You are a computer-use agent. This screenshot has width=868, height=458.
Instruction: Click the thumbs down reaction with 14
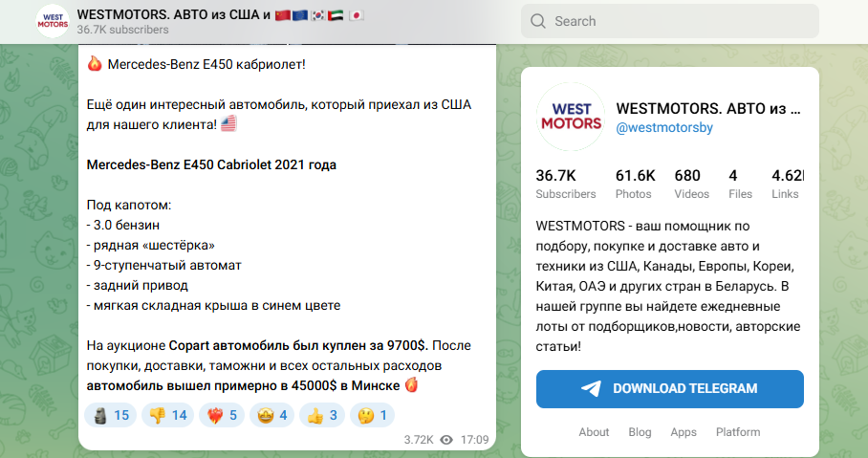167,415
